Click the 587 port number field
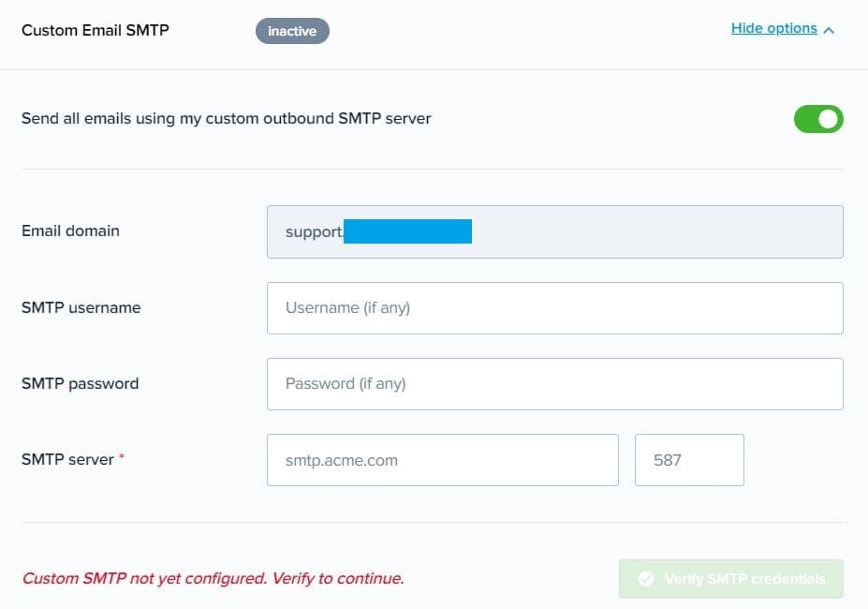This screenshot has width=868, height=609. (688, 460)
